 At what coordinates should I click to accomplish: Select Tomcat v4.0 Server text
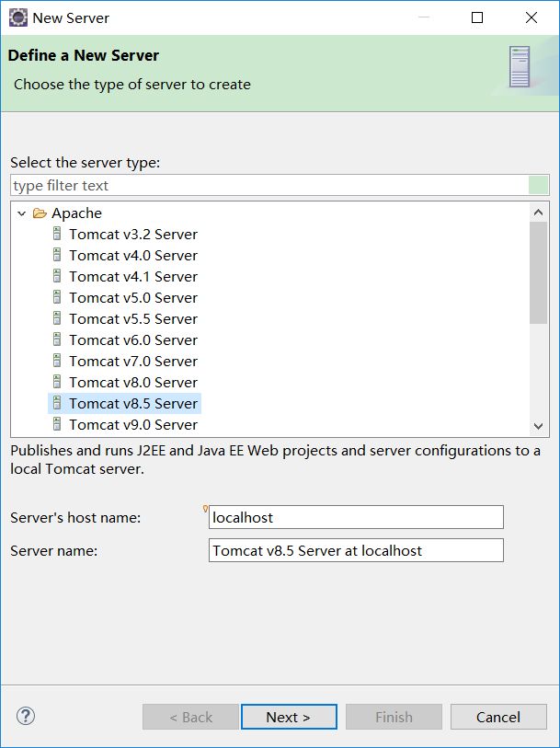tap(133, 255)
